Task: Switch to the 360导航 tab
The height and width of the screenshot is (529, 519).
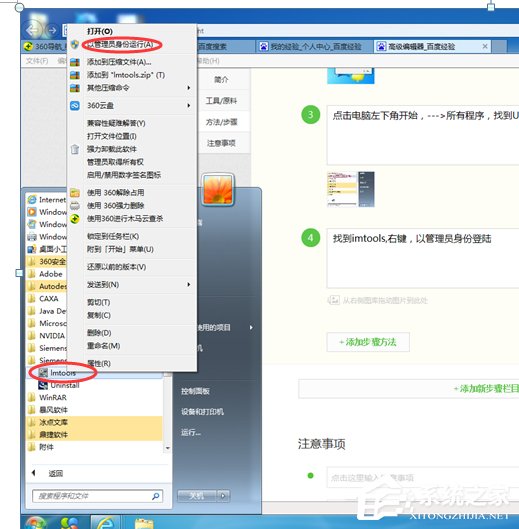Action: pyautogui.click(x=45, y=47)
